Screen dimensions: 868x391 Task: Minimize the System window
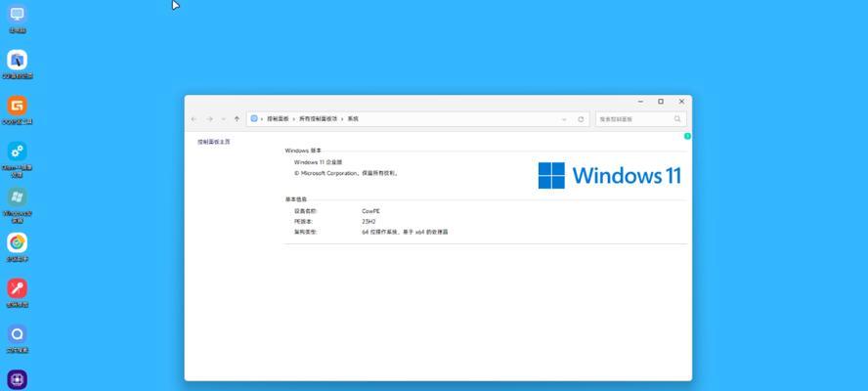(640, 102)
